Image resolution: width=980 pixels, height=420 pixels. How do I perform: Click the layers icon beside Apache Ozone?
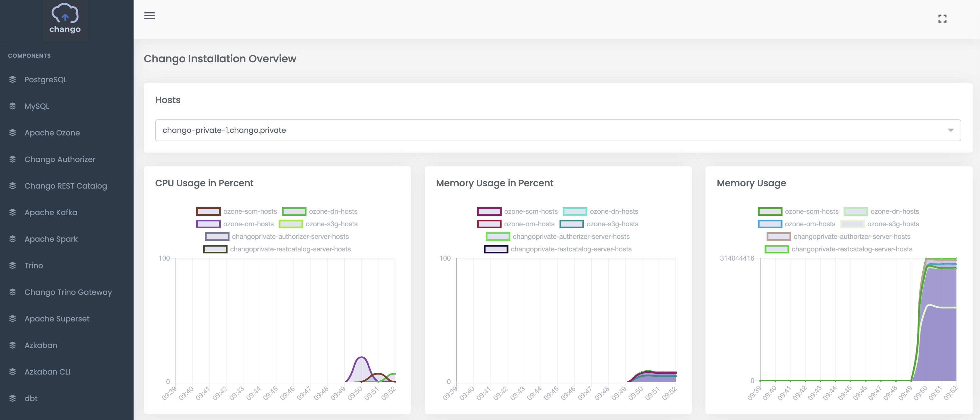click(x=13, y=133)
